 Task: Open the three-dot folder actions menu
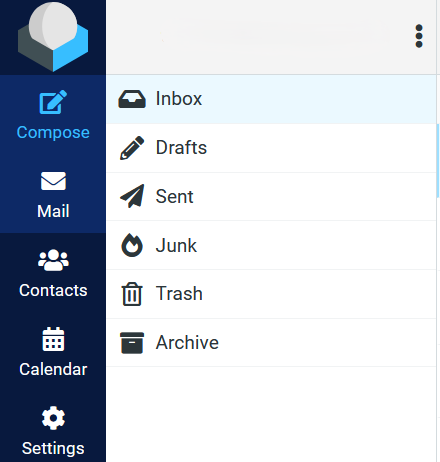coord(419,36)
